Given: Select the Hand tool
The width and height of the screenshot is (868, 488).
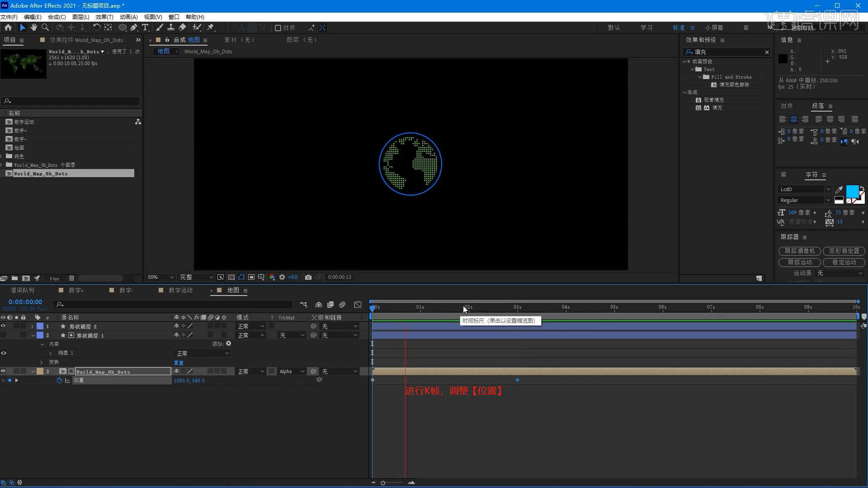Looking at the screenshot, I should pyautogui.click(x=33, y=28).
